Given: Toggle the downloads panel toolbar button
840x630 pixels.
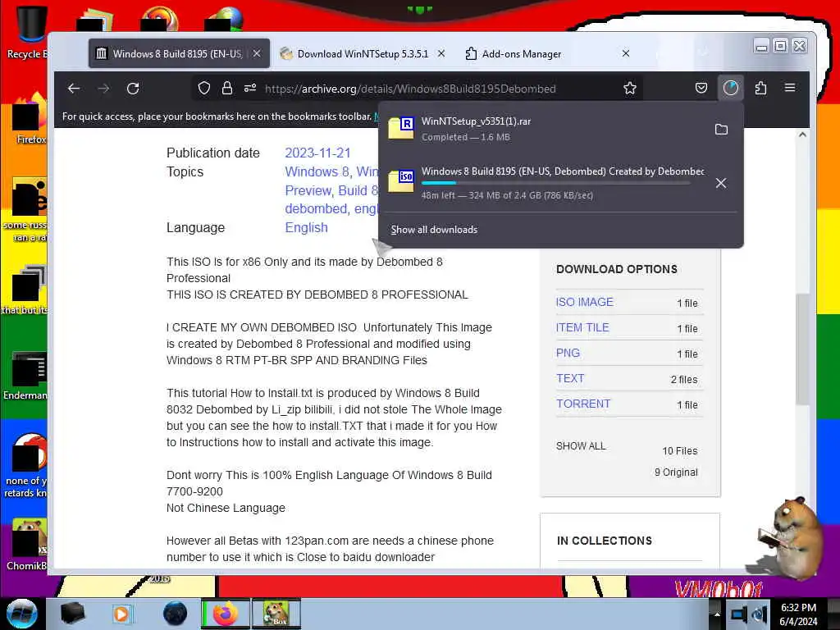Looking at the screenshot, I should [x=731, y=88].
